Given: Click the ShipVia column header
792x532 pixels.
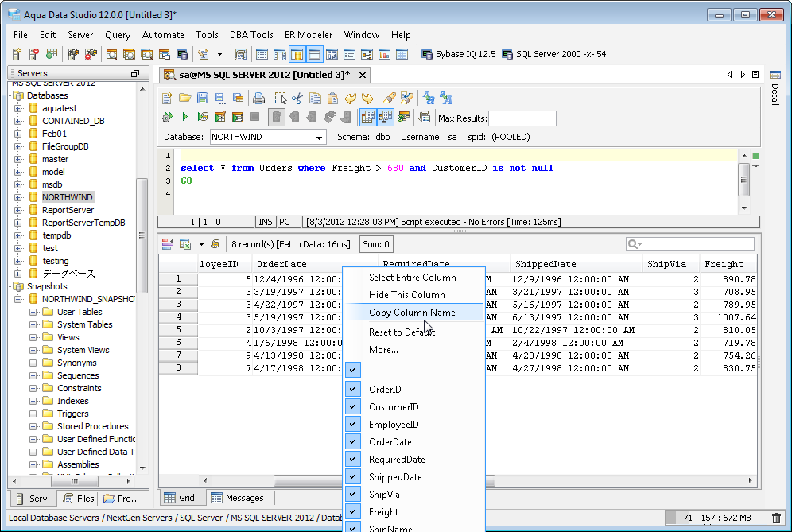Looking at the screenshot, I should 670,264.
